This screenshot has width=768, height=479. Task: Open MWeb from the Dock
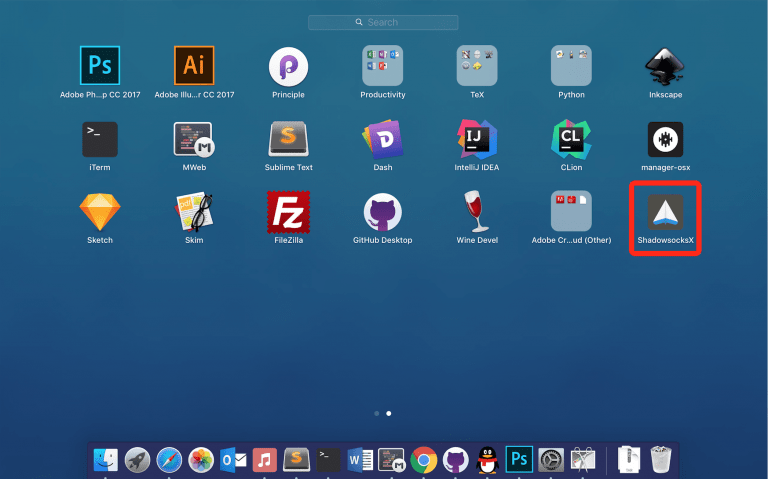pyautogui.click(x=391, y=460)
